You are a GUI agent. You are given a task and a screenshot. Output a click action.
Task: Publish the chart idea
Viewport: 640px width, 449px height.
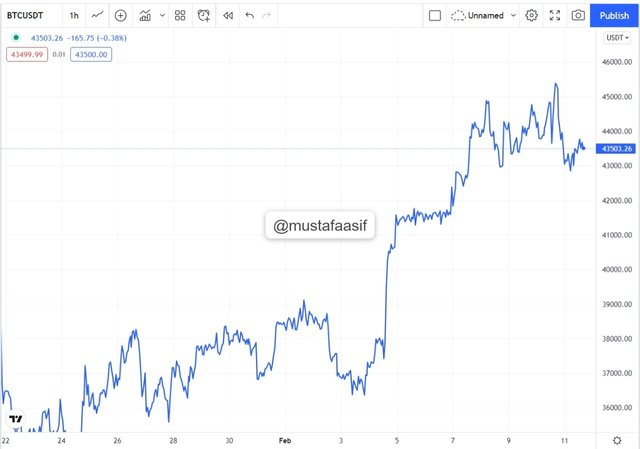point(614,16)
